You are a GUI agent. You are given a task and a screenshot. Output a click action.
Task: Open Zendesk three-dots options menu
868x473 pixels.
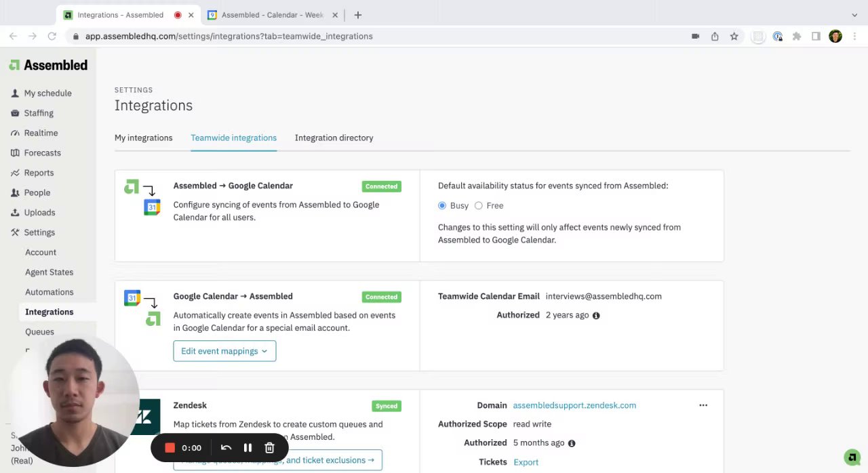(x=703, y=405)
